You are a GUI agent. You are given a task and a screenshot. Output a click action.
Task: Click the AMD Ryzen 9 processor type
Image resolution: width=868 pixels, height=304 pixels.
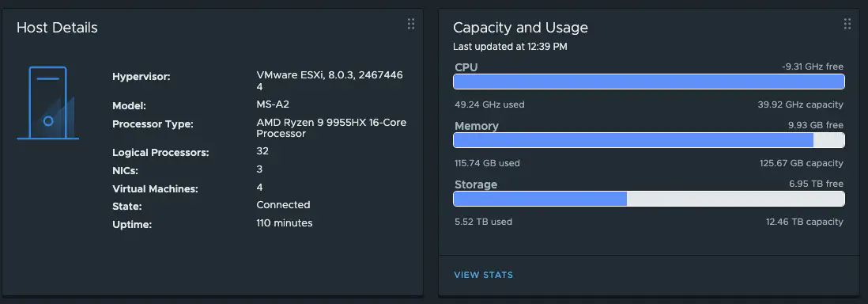[331, 127]
